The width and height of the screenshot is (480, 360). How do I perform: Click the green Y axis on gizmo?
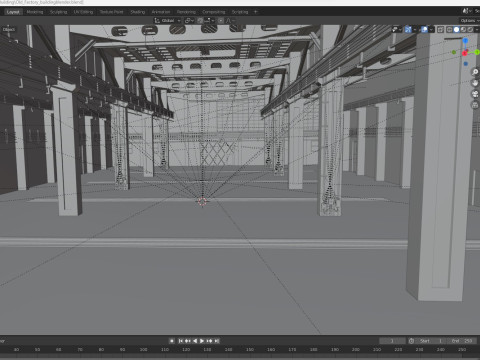click(x=477, y=52)
